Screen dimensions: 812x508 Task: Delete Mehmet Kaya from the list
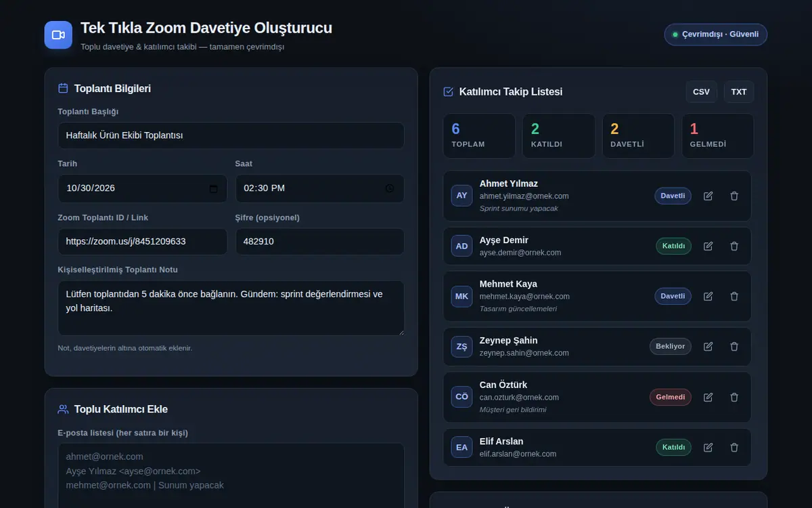click(734, 296)
